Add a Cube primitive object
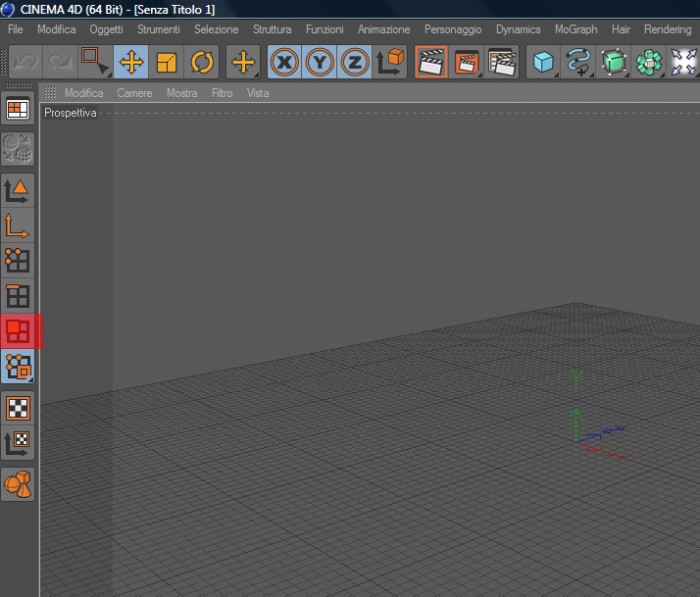Image resolution: width=700 pixels, height=597 pixels. point(543,62)
